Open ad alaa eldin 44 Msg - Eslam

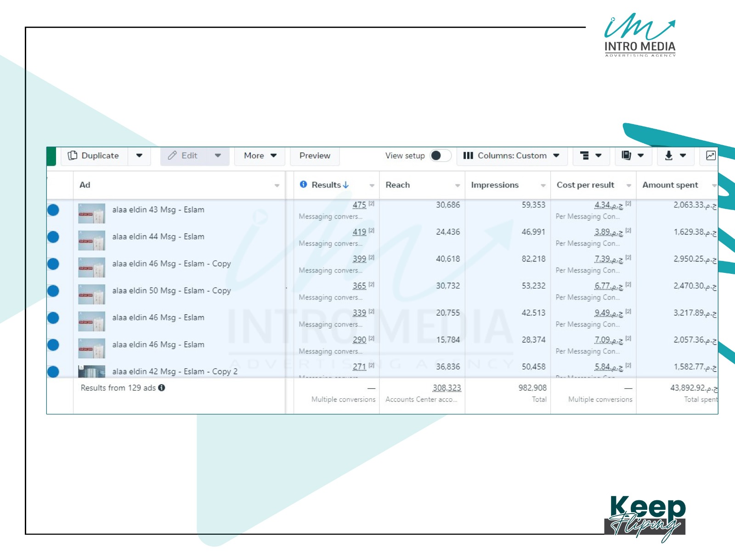point(158,237)
